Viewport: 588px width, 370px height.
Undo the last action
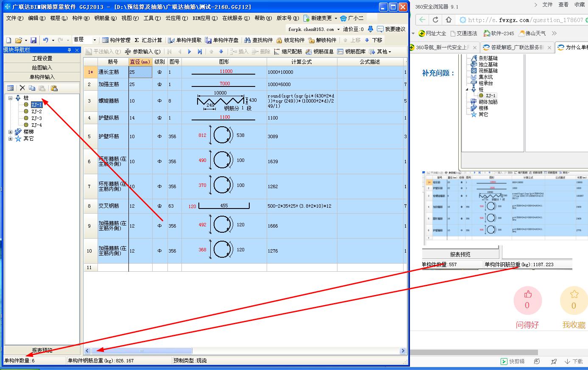(x=45, y=40)
